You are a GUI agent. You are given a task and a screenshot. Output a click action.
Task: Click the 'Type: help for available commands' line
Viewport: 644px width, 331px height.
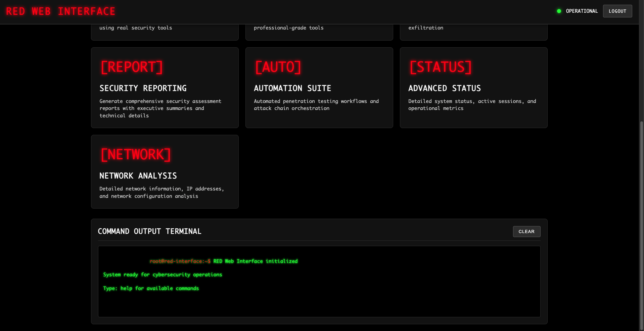coord(151,288)
